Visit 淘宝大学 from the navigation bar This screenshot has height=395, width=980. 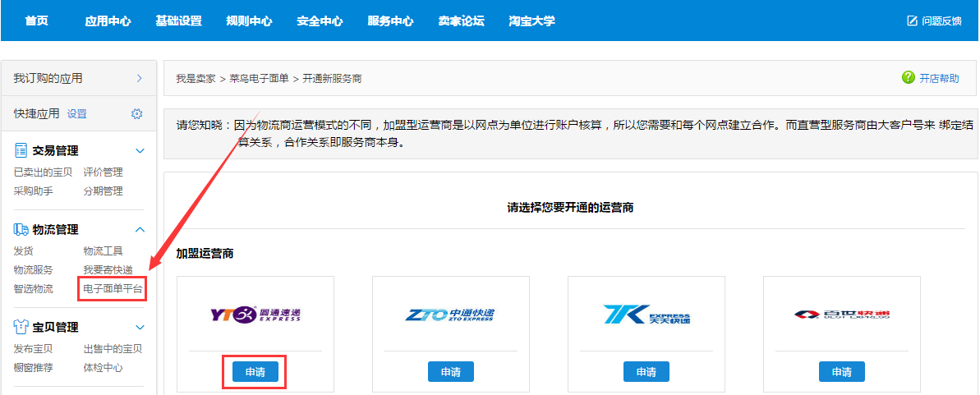[531, 21]
